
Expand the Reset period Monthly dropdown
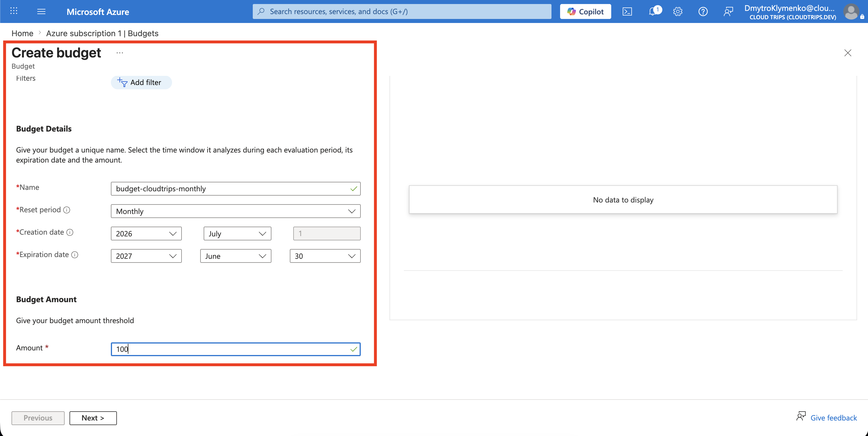[x=236, y=211]
